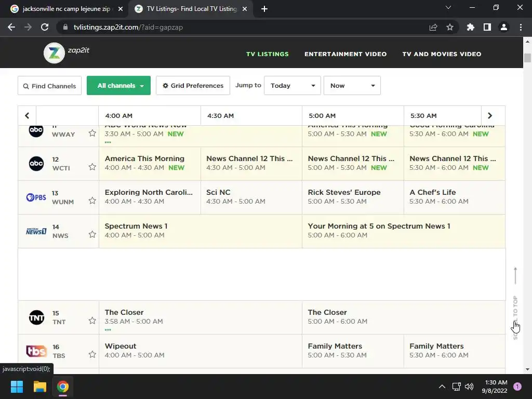Click the TNT channel logo
Screen dimensions: 532x399
36,317
